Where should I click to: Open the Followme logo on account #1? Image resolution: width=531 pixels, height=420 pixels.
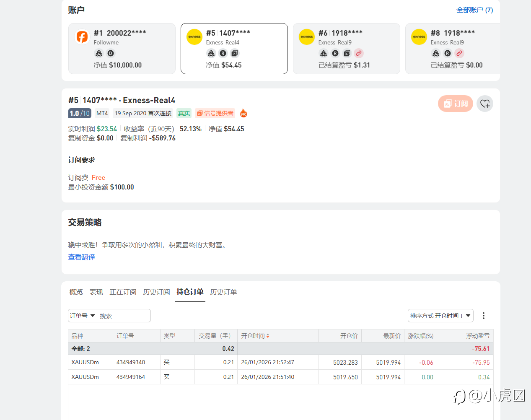tap(82, 37)
